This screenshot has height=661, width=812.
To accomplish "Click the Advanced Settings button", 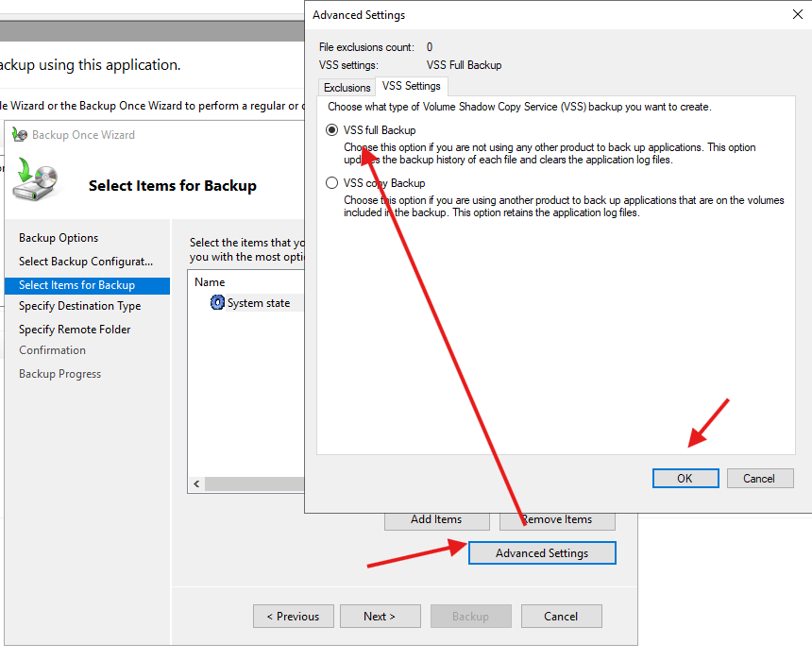I will tap(542, 553).
